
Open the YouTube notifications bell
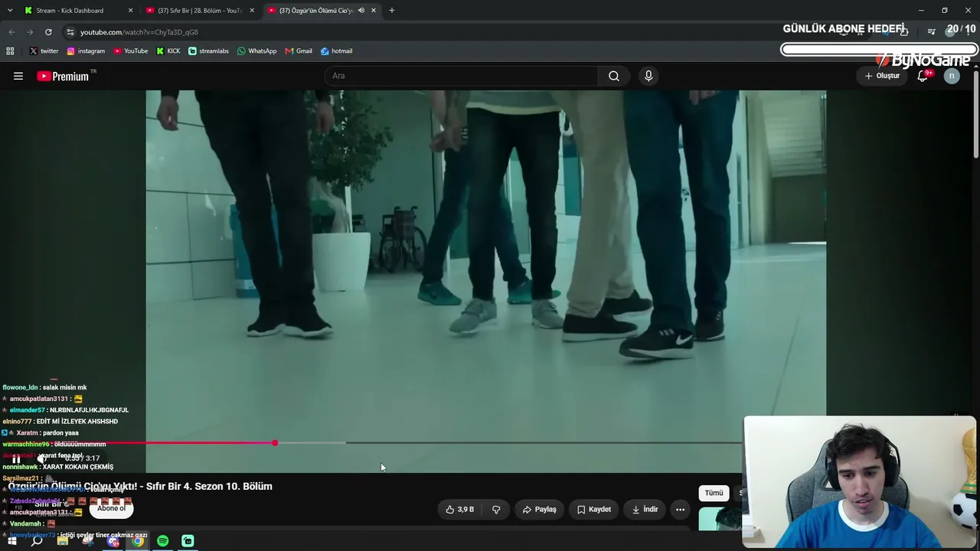[x=923, y=76]
